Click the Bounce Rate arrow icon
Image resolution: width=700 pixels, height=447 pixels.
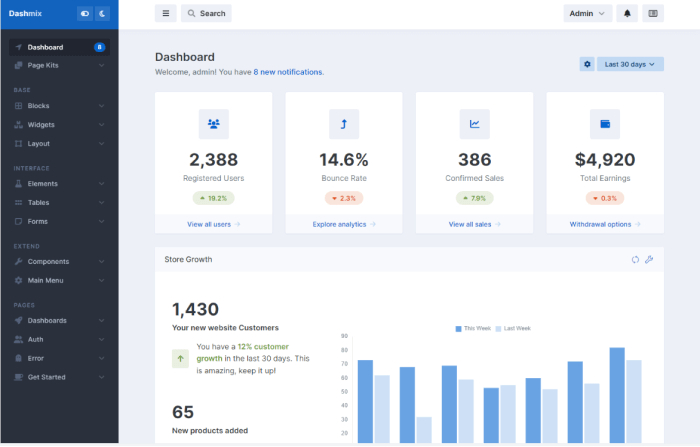coord(344,124)
